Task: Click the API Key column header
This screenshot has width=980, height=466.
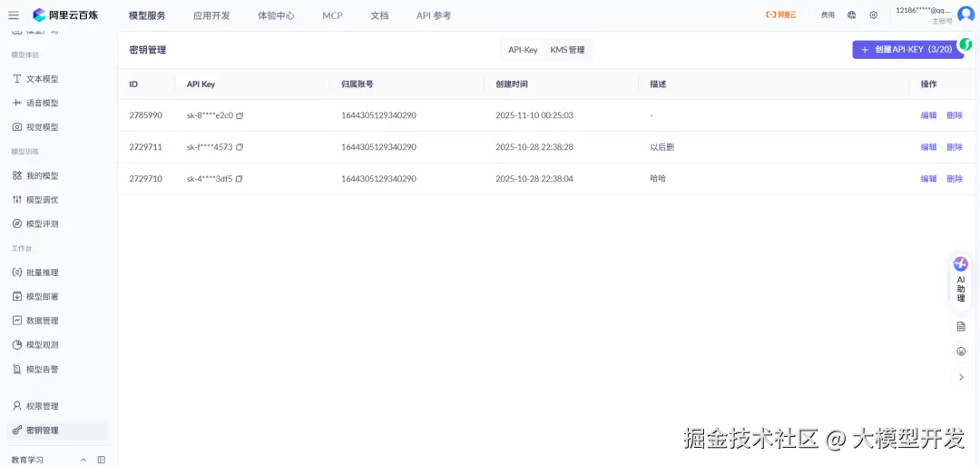Action: pyautogui.click(x=201, y=84)
